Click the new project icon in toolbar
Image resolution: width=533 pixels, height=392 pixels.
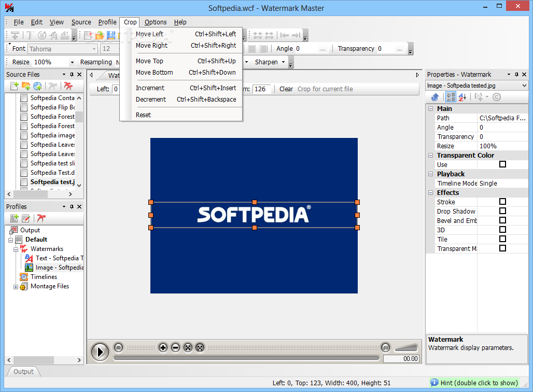coord(89,35)
